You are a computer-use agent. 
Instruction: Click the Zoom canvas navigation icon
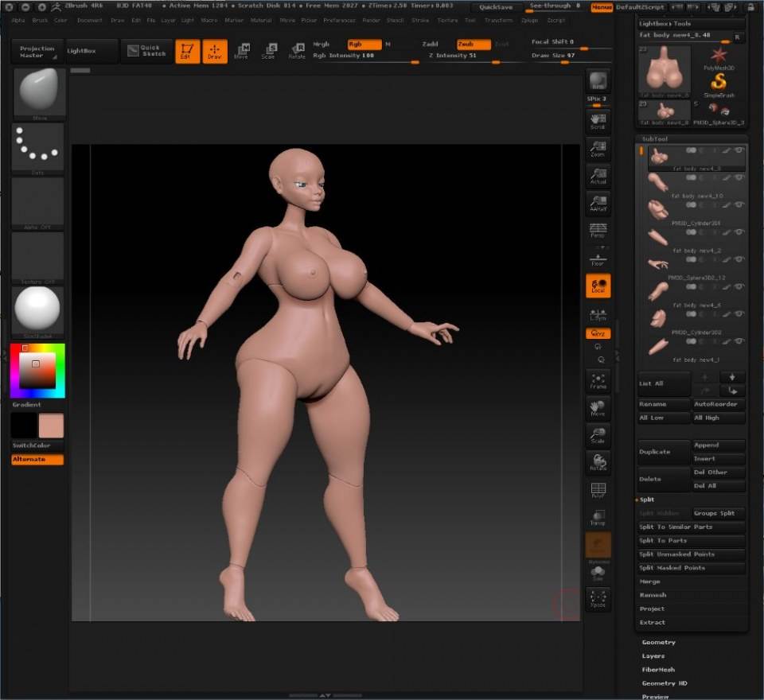tap(598, 149)
